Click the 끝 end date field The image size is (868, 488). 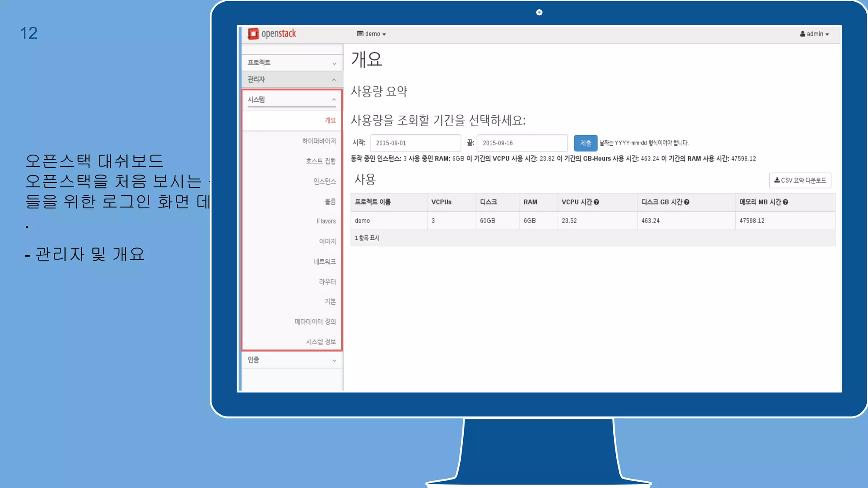point(522,143)
